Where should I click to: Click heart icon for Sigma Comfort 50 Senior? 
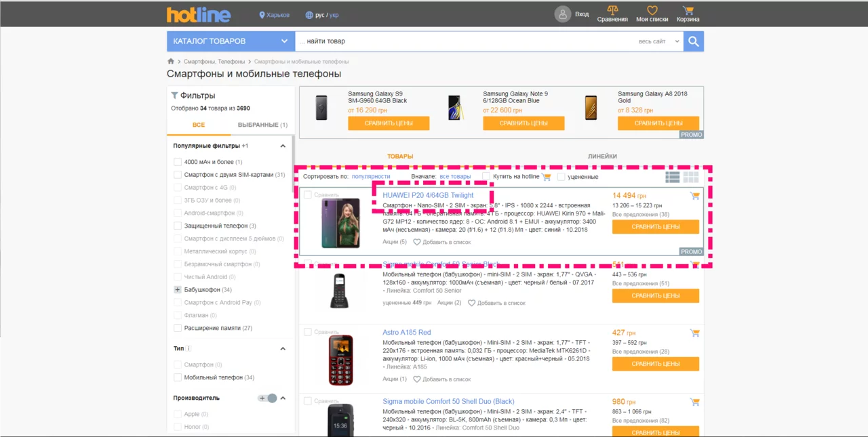click(472, 303)
